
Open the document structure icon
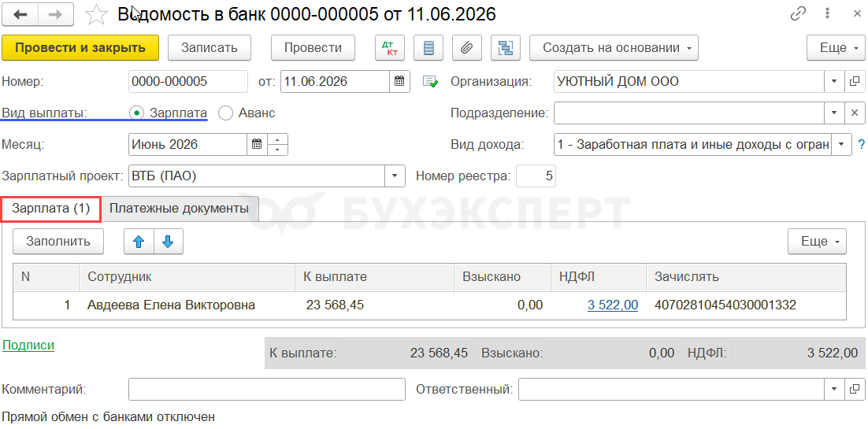click(506, 48)
